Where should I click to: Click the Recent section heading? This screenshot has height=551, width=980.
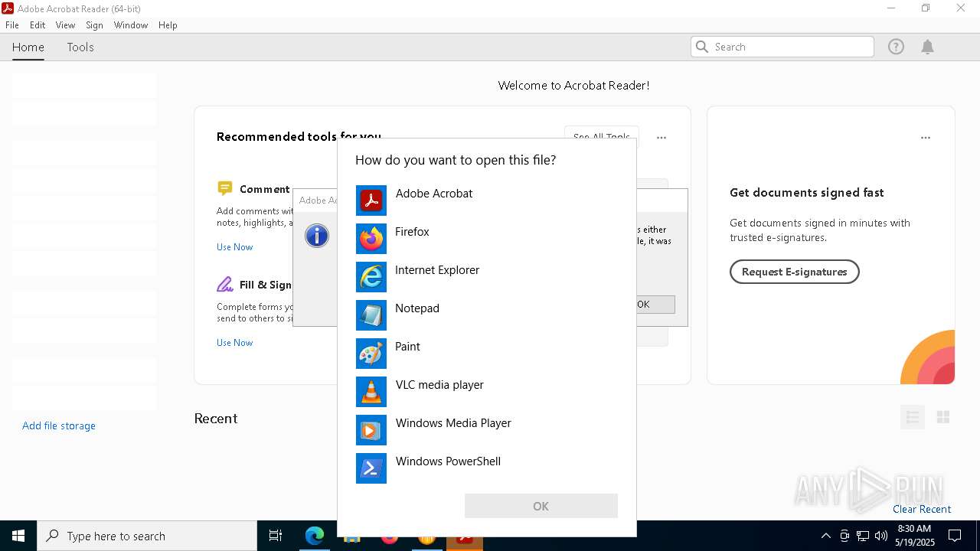(x=216, y=419)
